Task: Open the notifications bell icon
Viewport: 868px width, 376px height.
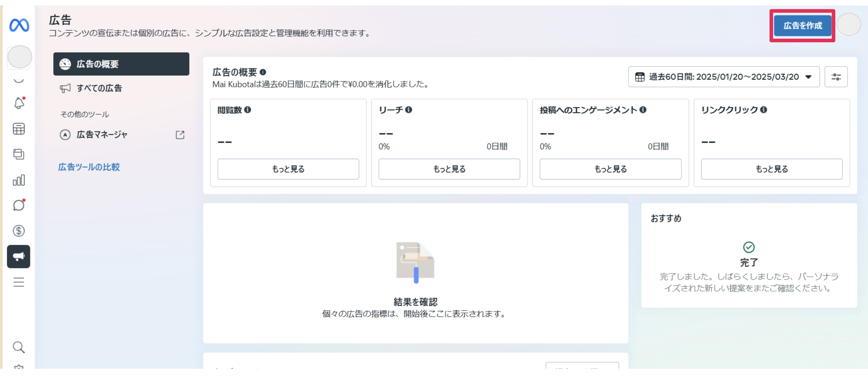Action: 19,103
